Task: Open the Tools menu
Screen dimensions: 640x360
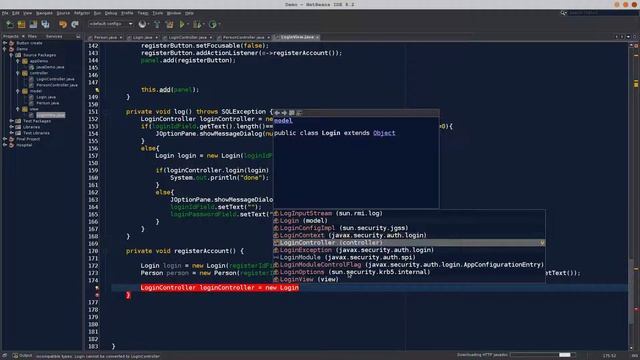Action: point(158,13)
